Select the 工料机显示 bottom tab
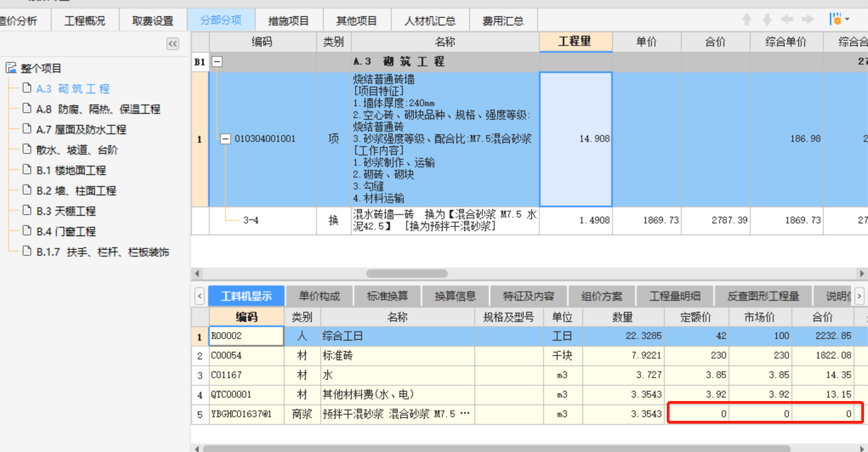Viewport: 868px width, 452px height. click(x=246, y=296)
